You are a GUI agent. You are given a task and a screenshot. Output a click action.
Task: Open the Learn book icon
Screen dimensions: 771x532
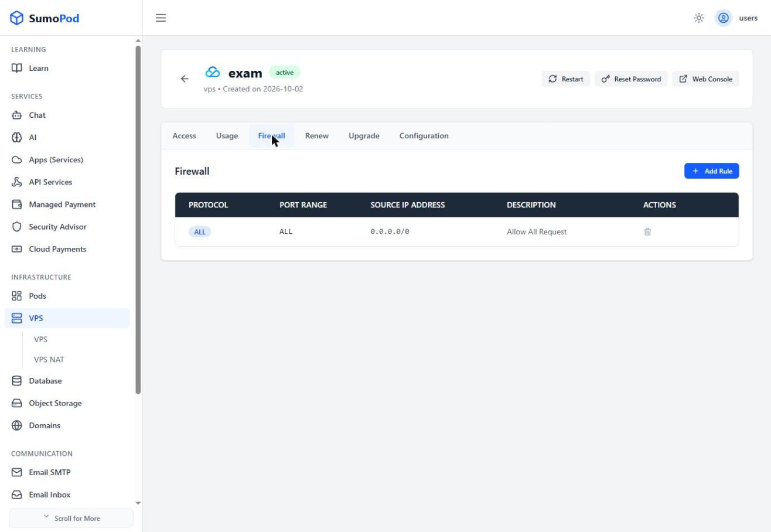[17, 68]
